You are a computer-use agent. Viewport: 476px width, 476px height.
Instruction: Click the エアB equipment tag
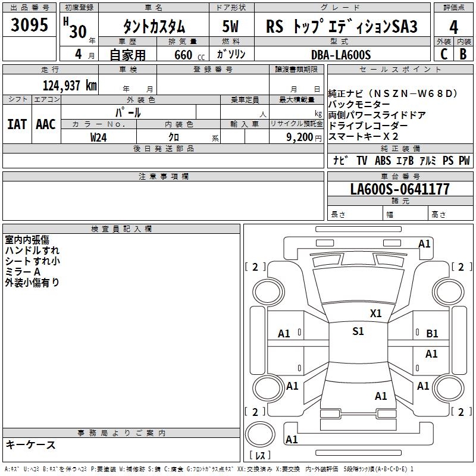pos(405,160)
